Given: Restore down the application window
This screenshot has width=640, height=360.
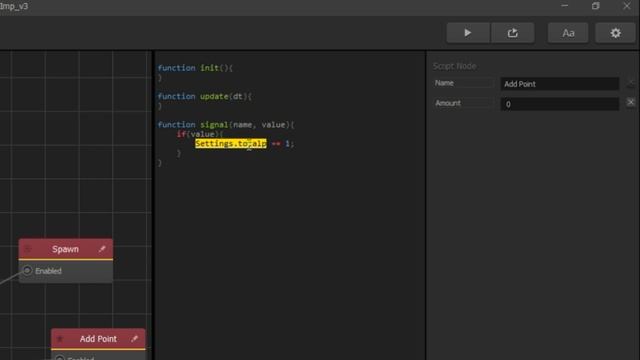Looking at the screenshot, I should (x=596, y=6).
